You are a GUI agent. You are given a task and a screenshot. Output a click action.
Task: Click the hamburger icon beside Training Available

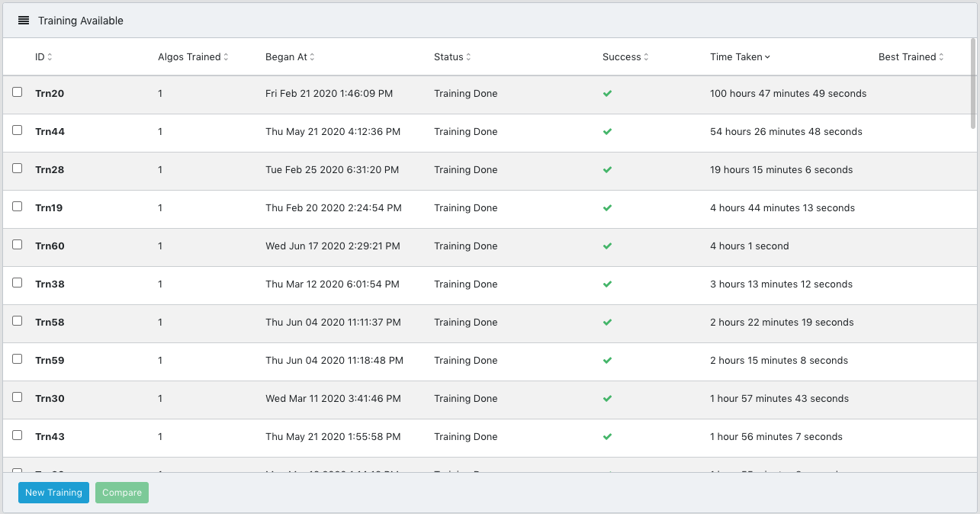tap(24, 21)
